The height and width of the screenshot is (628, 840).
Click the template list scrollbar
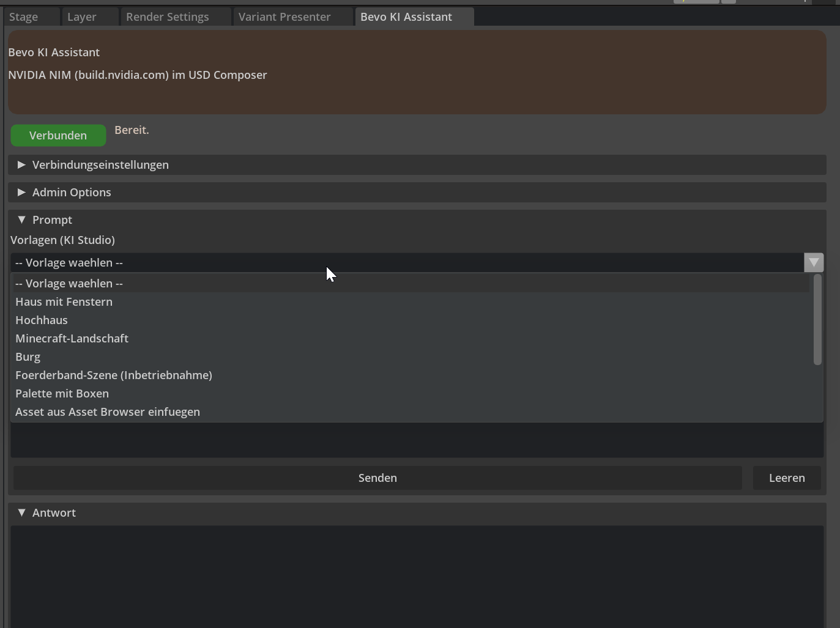[817, 320]
